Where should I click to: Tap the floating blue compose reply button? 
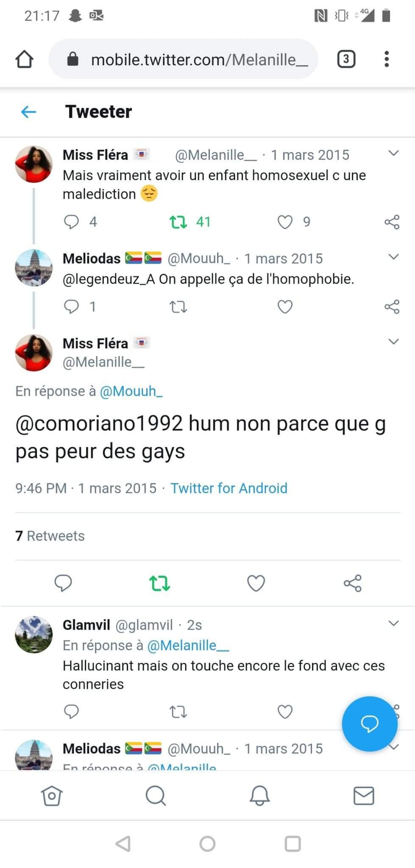[369, 723]
